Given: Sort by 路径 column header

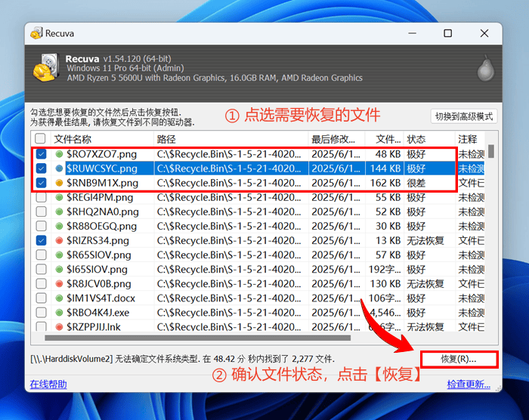Looking at the screenshot, I should pos(231,139).
